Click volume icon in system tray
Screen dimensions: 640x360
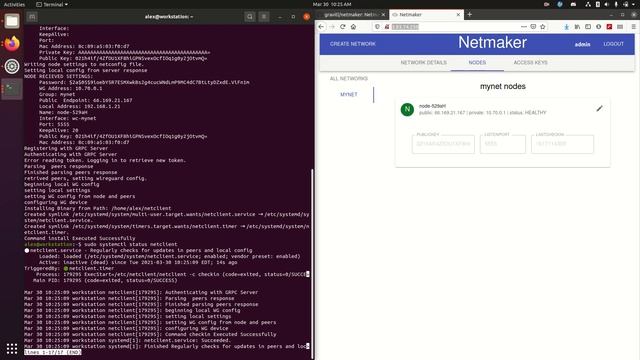607,4
